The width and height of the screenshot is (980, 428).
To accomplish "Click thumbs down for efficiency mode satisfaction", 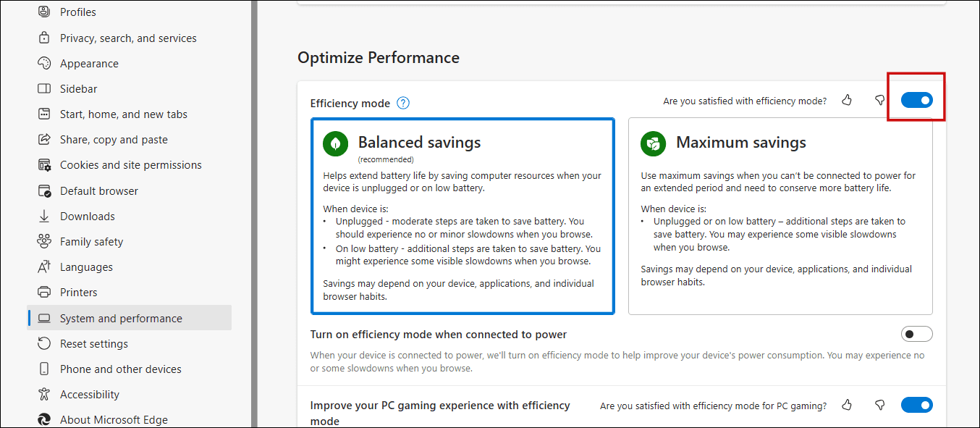I will point(879,101).
